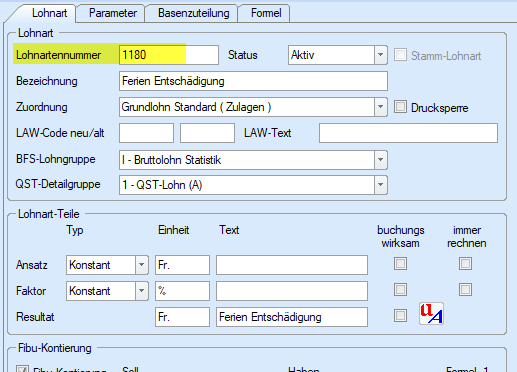Expand the Status dropdown showing Aktiv

380,55
